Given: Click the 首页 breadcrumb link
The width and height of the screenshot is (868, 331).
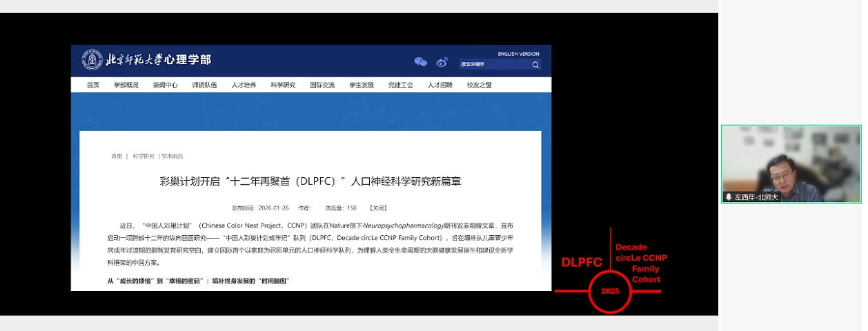Looking at the screenshot, I should [x=117, y=157].
